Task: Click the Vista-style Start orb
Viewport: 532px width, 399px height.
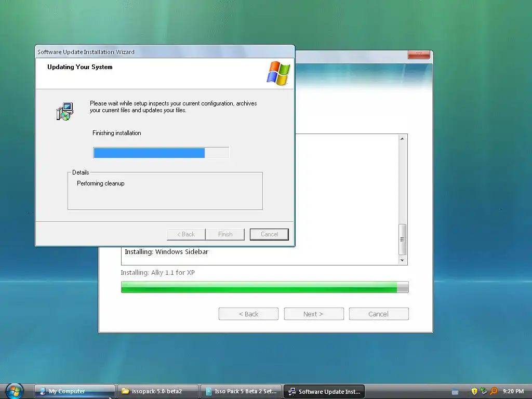Action: (14, 391)
